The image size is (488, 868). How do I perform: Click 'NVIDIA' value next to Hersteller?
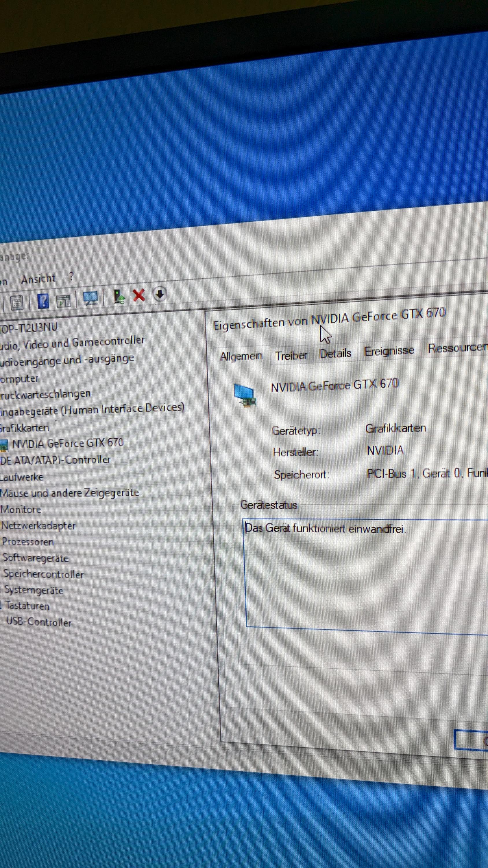385,450
